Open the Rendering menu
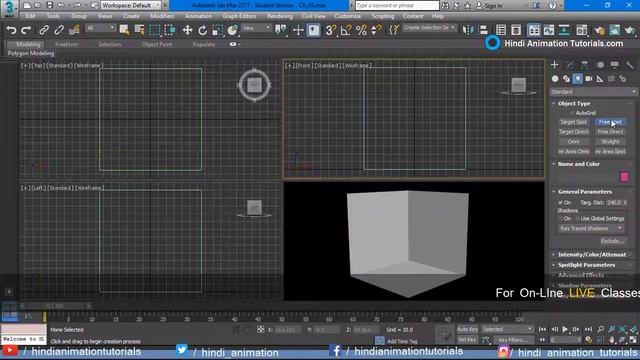This screenshot has width=640, height=360. point(280,16)
